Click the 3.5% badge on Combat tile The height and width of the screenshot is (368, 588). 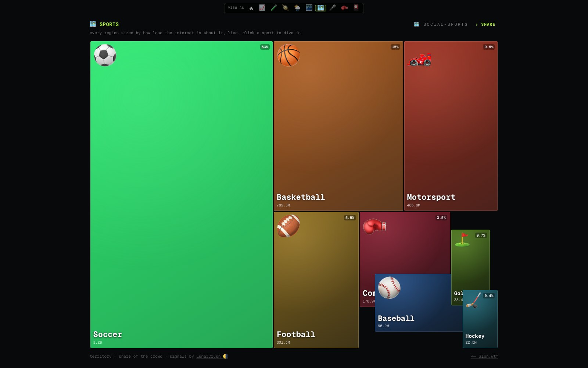point(441,218)
